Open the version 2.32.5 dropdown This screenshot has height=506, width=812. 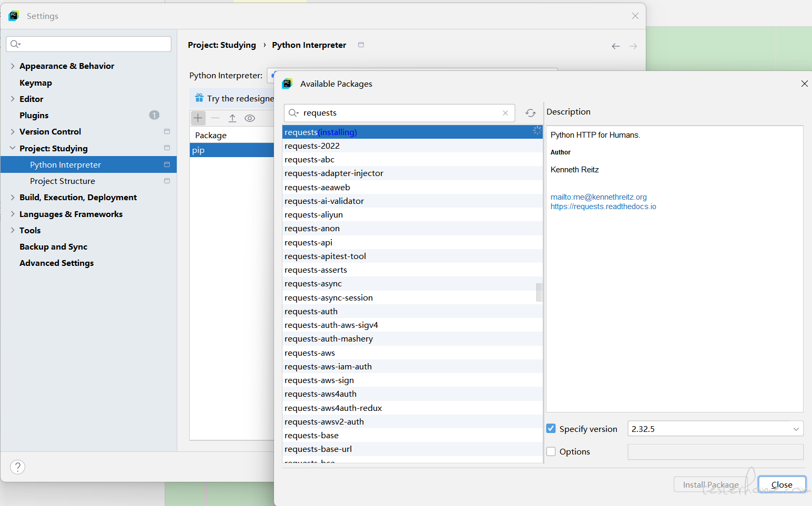[796, 429]
